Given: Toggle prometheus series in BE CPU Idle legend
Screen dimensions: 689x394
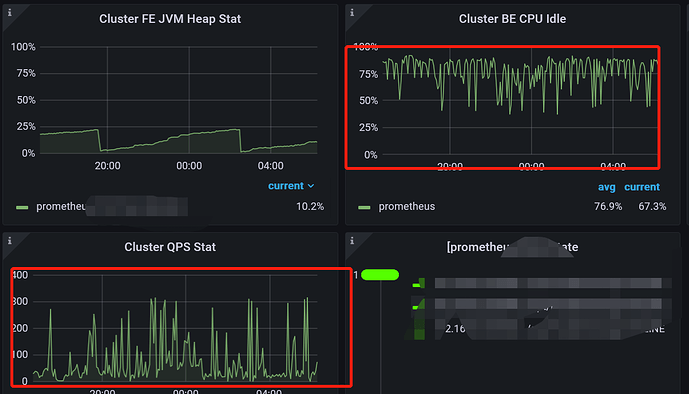Looking at the screenshot, I should coord(407,206).
